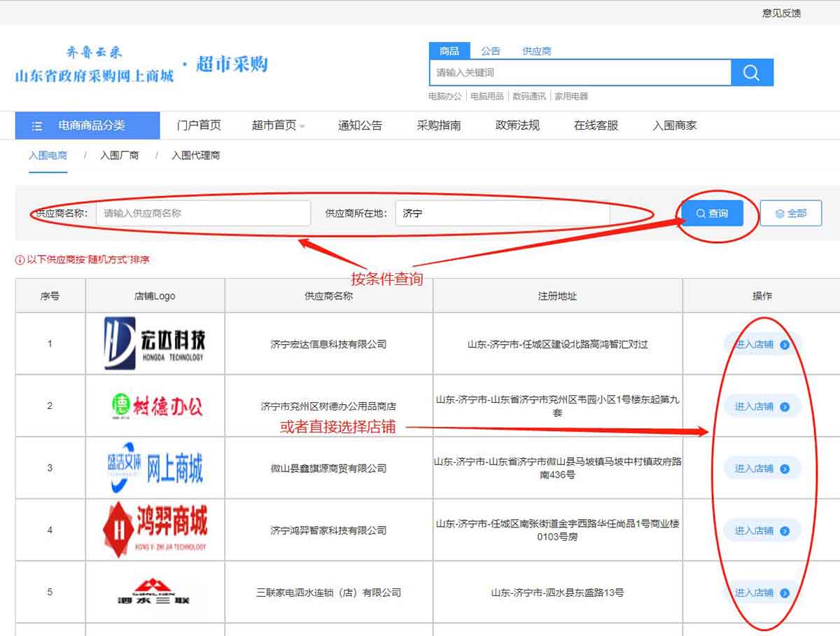Focus the 供应商名称 input field
840x636 pixels.
point(203,214)
